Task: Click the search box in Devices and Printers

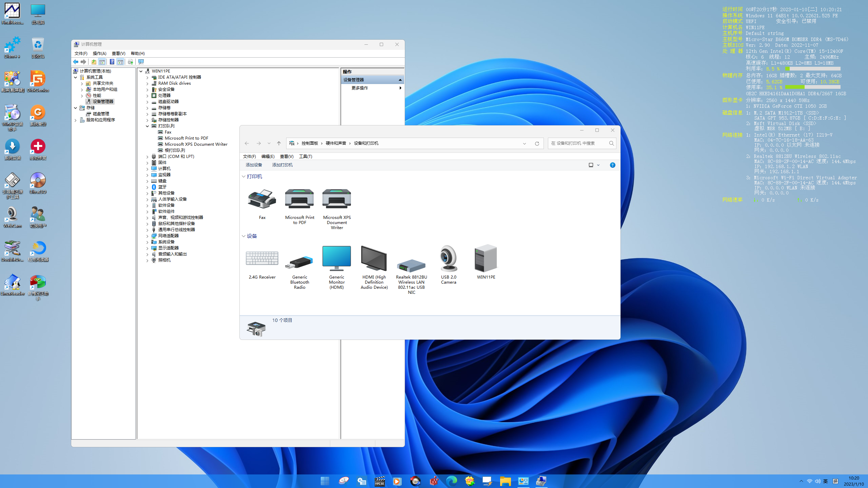Action: (x=582, y=143)
